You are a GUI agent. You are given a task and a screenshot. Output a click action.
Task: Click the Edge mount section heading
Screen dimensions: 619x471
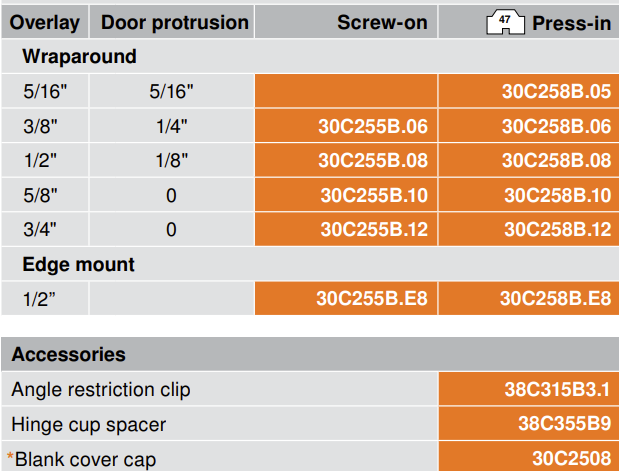pos(78,265)
